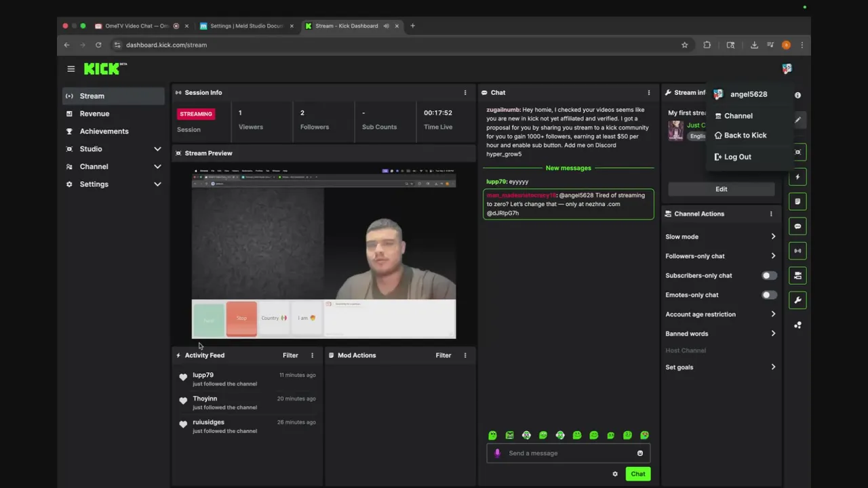Toggle the note widget icon in right rail

point(797,201)
